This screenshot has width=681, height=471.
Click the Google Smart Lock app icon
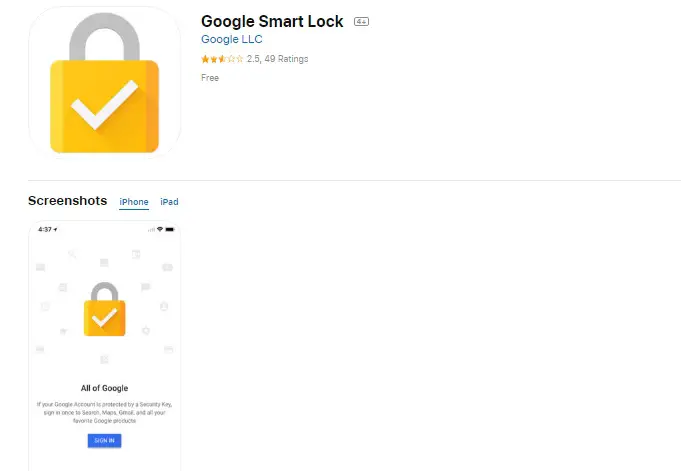point(104,82)
